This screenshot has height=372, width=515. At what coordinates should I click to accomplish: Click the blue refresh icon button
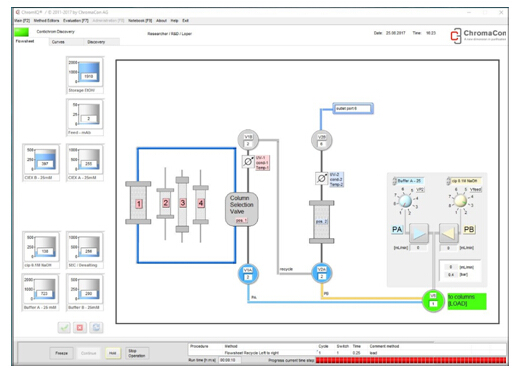pos(96,328)
